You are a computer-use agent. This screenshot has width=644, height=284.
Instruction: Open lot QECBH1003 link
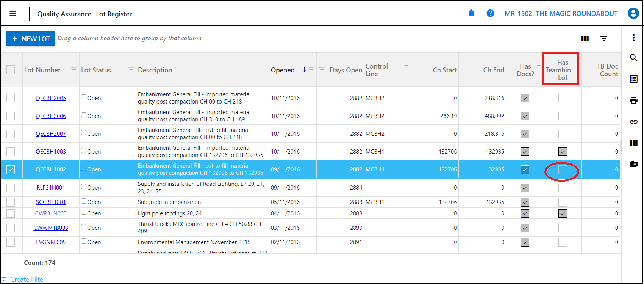(51, 151)
